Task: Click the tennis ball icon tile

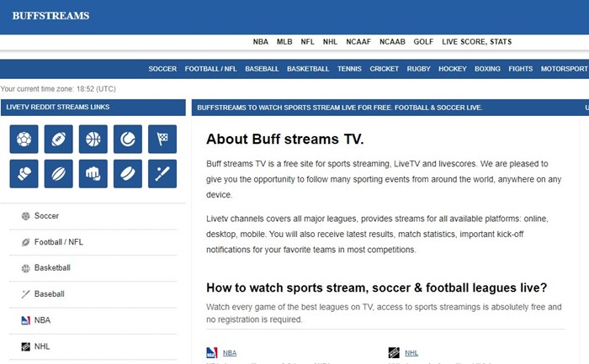Action: (127, 139)
